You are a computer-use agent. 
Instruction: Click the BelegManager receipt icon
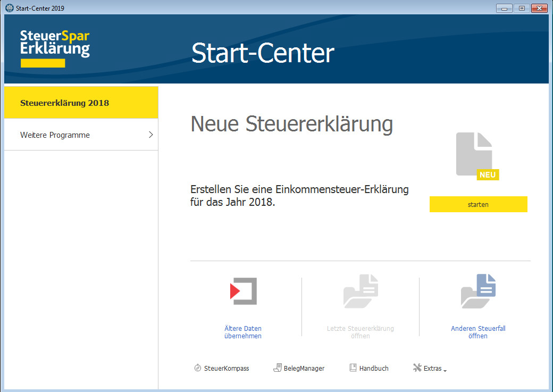coord(278,368)
